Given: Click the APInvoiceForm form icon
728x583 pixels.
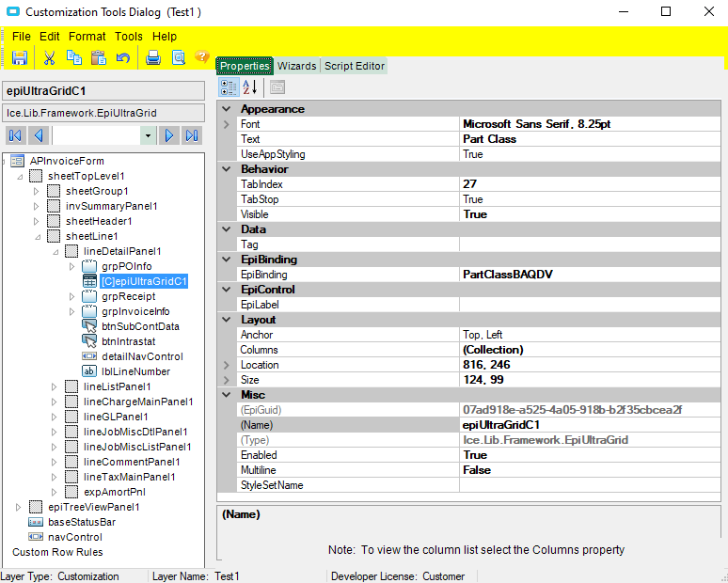Looking at the screenshot, I should (17, 161).
